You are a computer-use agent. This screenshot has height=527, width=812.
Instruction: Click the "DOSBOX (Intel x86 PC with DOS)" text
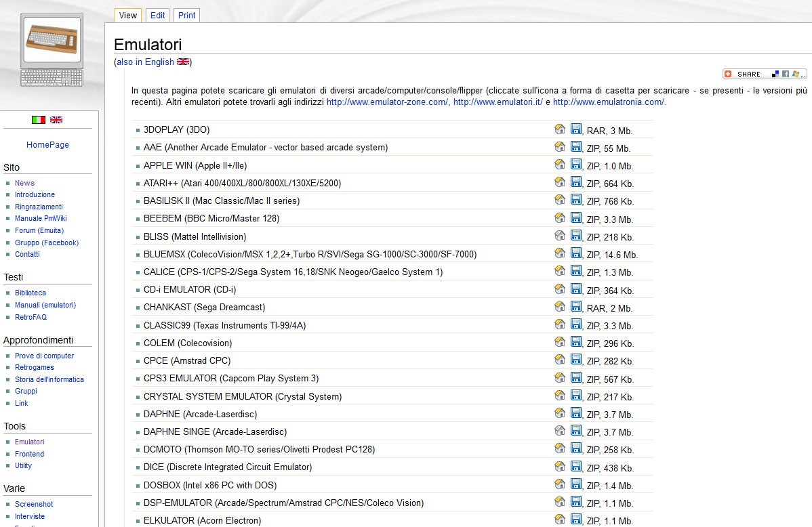point(210,485)
